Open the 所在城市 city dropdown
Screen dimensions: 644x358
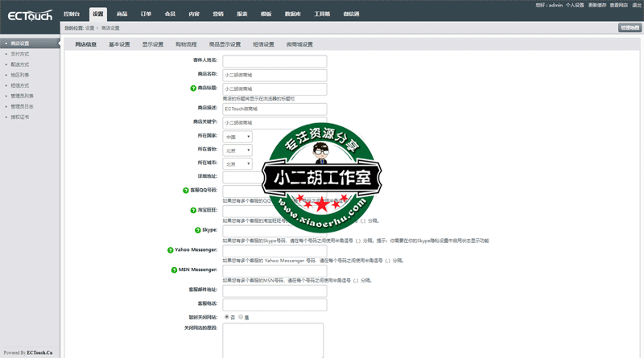click(237, 163)
